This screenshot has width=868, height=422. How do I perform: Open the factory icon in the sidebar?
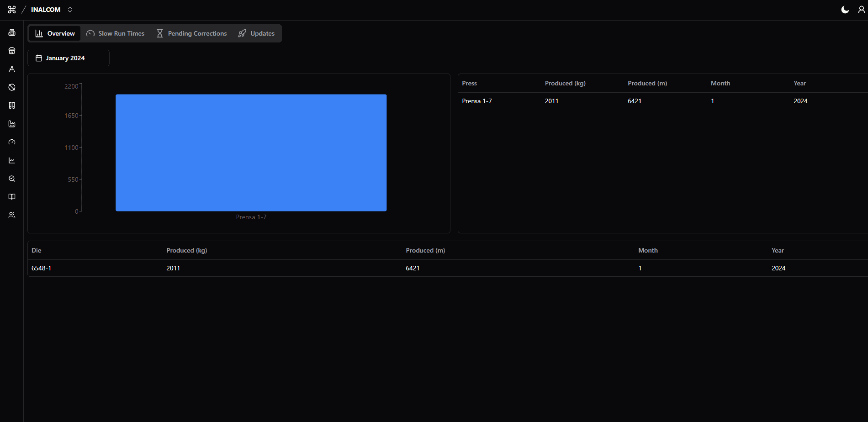point(12,124)
